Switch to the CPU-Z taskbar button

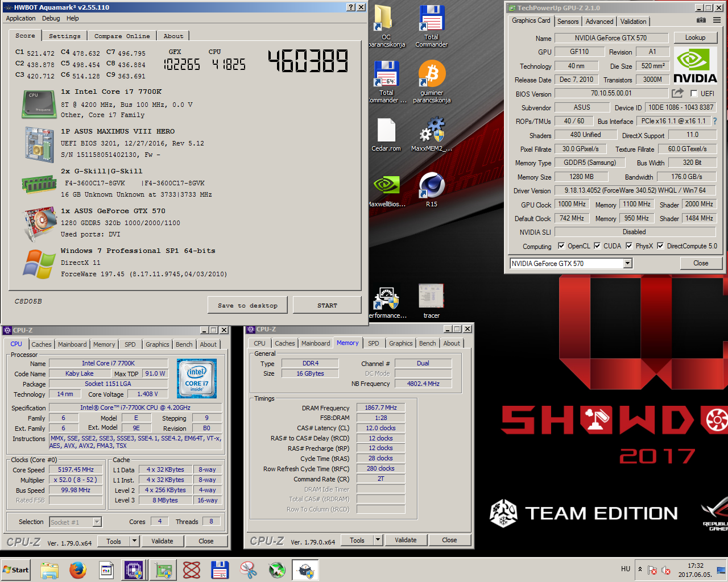click(x=134, y=570)
